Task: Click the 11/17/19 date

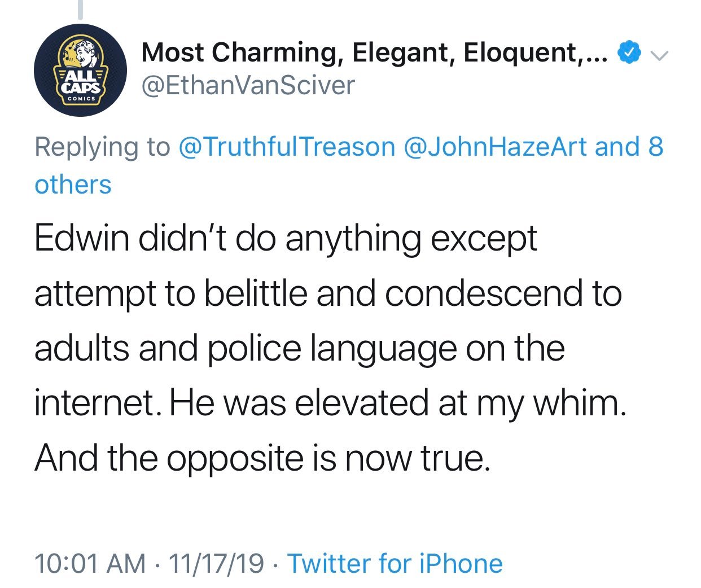Action: pyautogui.click(x=216, y=563)
